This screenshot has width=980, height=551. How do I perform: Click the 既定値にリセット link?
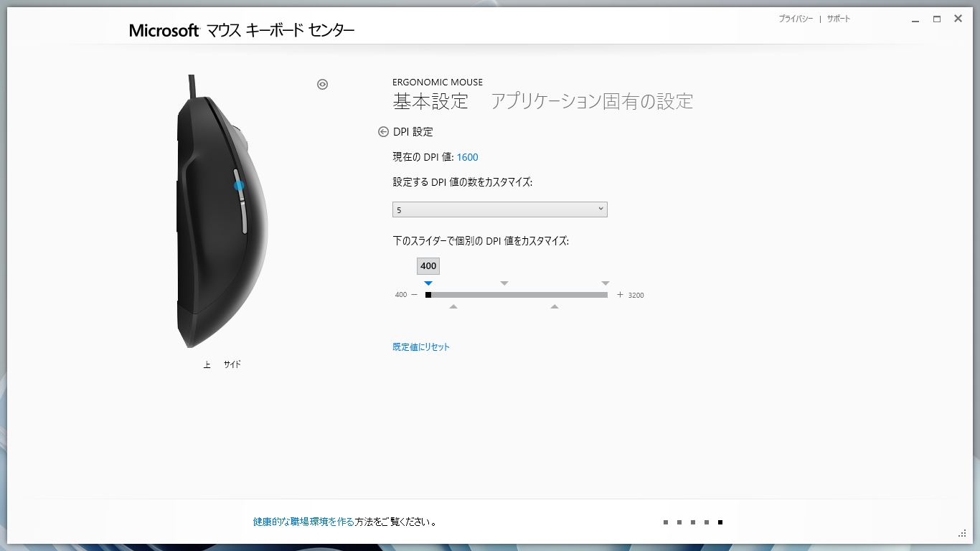[420, 346]
